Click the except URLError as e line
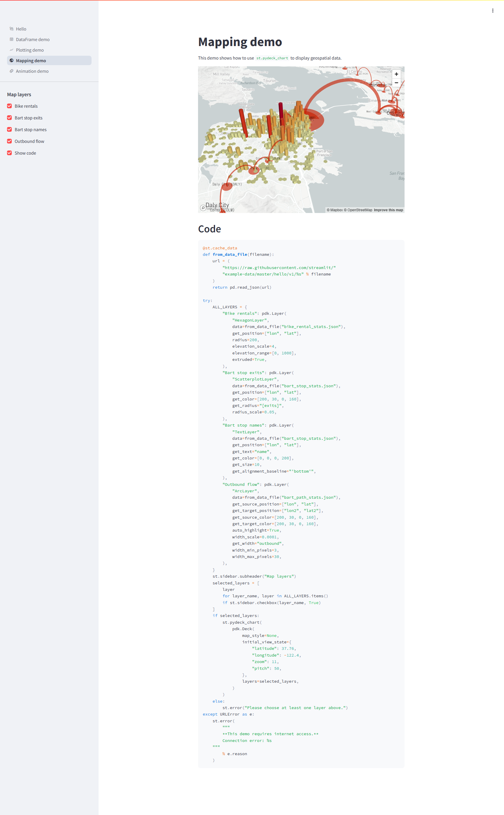Screen dimensions: 504x815 (x=228, y=714)
